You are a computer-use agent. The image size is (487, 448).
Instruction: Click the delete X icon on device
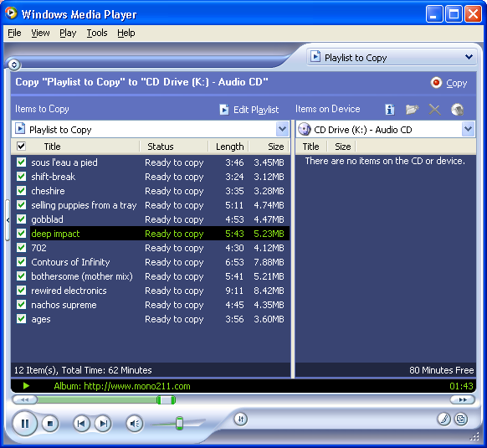[x=434, y=110]
